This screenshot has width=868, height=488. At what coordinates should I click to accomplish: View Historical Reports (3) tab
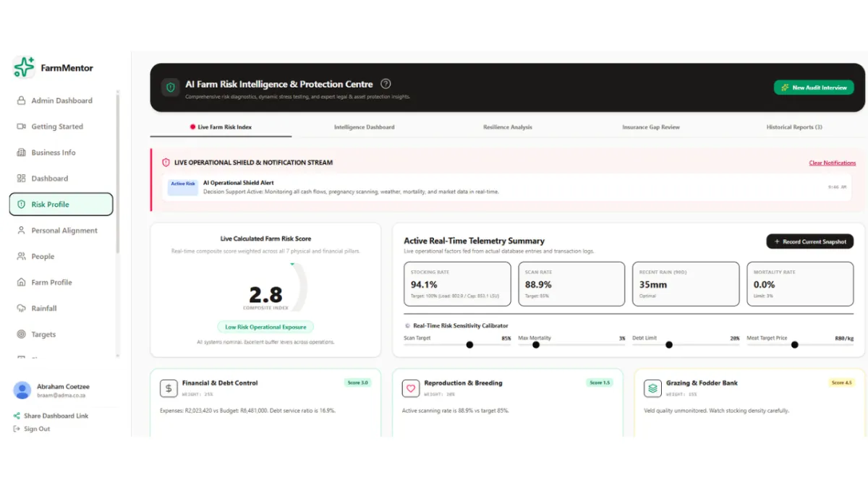click(x=794, y=127)
